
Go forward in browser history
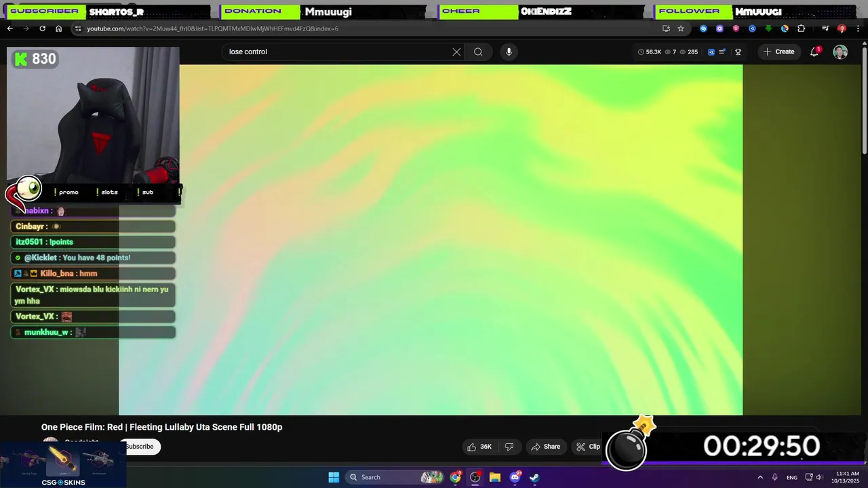[26, 28]
